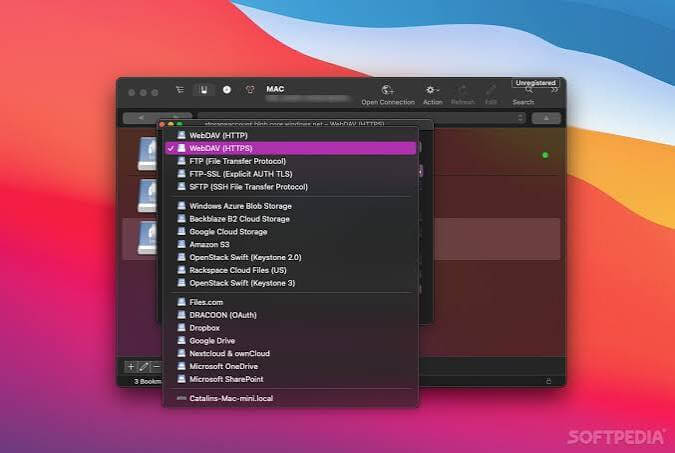Pick Files.com protocol entry
This screenshot has height=453, width=675.
click(x=291, y=302)
